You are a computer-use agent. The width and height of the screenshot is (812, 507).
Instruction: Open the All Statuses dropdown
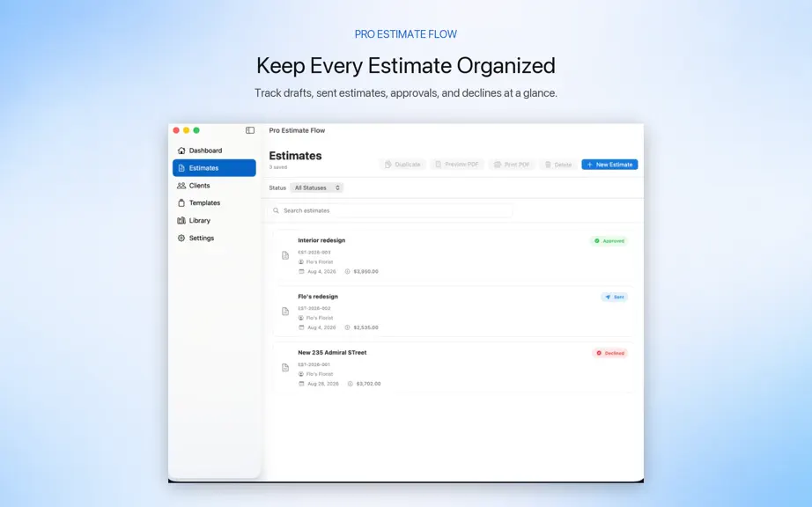coord(316,187)
